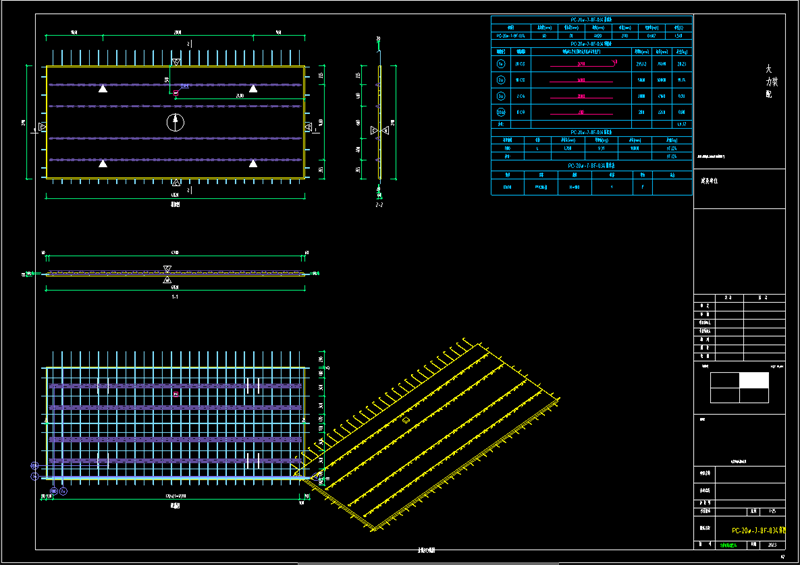Click the view label under the rebar plan view

(175, 506)
